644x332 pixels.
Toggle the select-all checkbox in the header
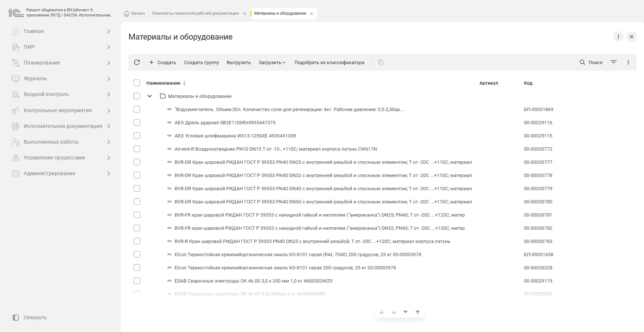137,83
